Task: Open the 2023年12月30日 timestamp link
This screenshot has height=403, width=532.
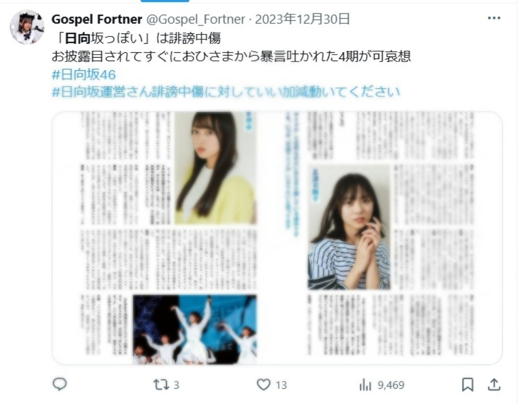Action: pyautogui.click(x=302, y=19)
